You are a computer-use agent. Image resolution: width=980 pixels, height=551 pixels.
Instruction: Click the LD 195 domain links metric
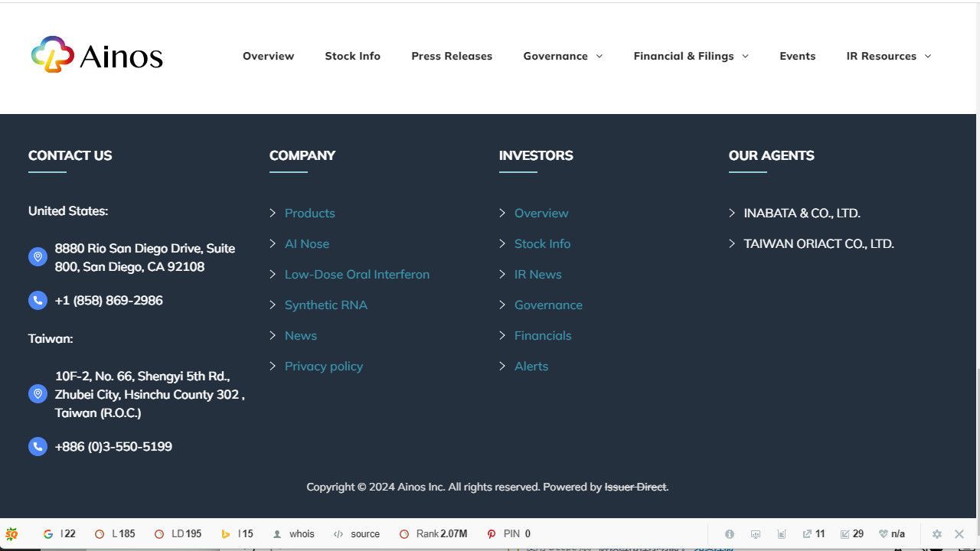[x=178, y=534]
